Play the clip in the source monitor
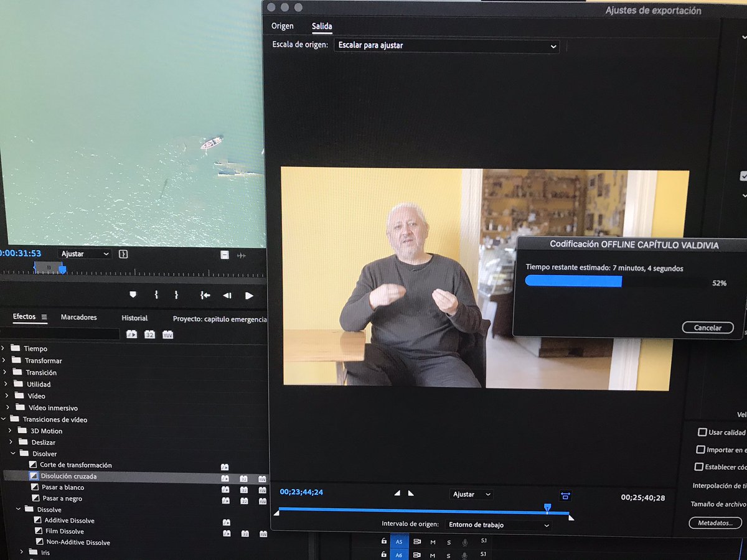Screen dimensions: 747x560 click(249, 296)
